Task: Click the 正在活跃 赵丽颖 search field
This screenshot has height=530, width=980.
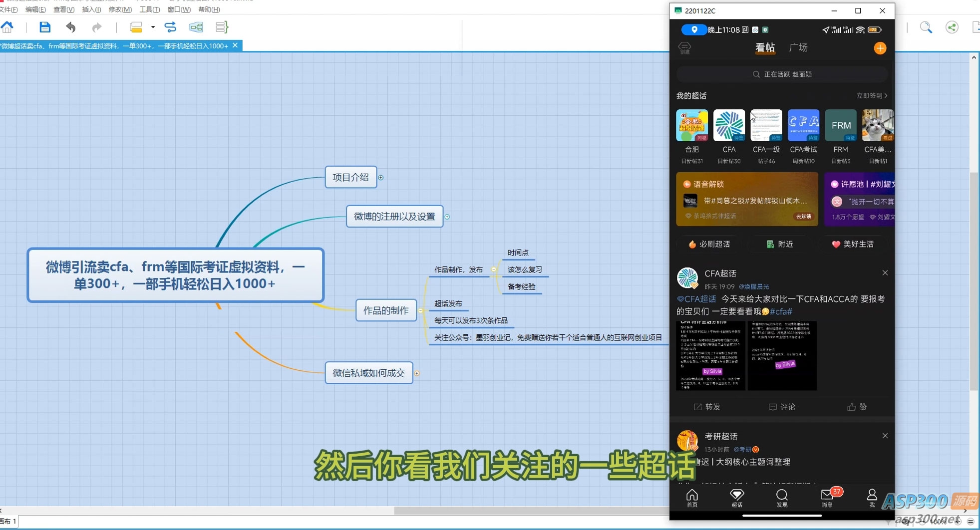Action: point(782,74)
